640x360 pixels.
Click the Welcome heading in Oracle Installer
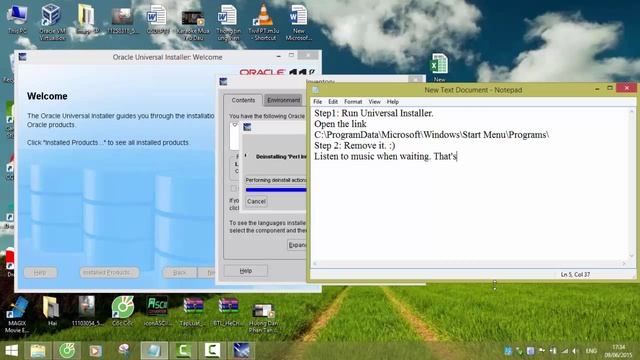point(47,96)
